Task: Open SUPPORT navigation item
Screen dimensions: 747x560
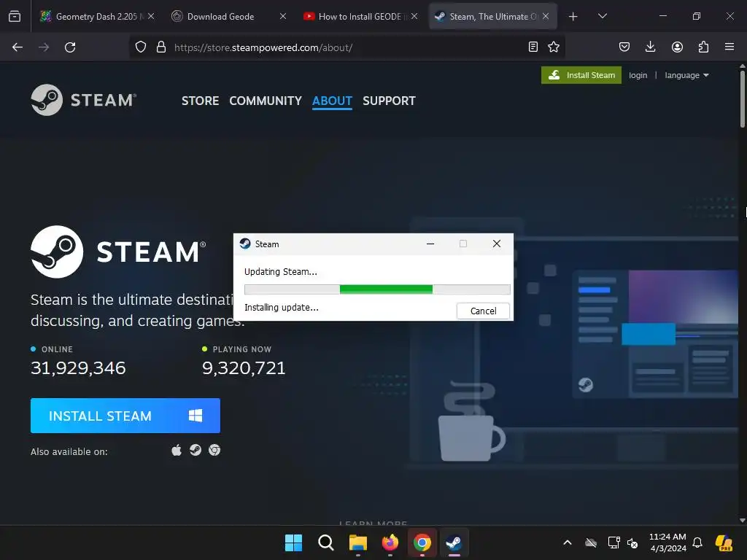Action: point(389,101)
